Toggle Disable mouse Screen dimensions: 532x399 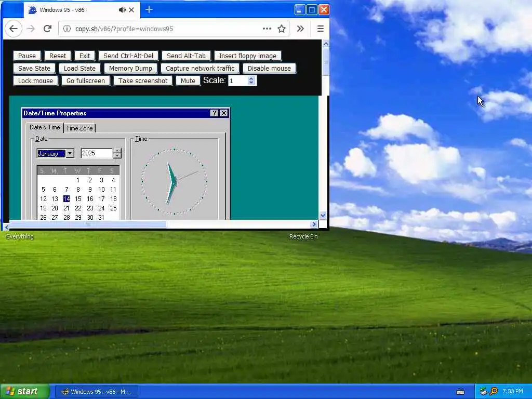tap(270, 68)
